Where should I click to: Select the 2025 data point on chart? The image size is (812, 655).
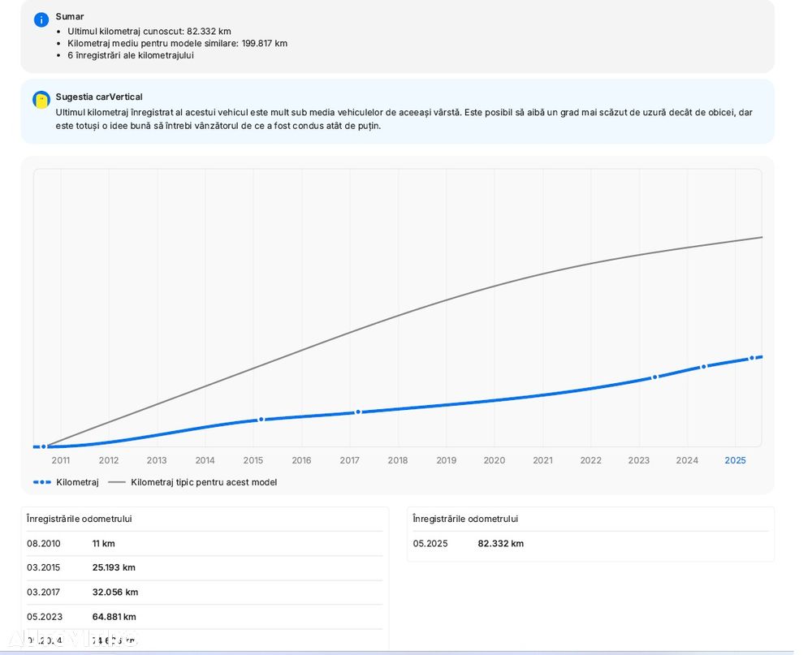point(751,358)
